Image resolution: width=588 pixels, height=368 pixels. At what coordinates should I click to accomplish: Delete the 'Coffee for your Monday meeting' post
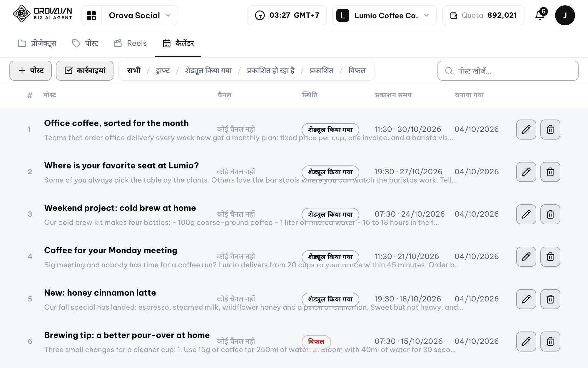(550, 257)
